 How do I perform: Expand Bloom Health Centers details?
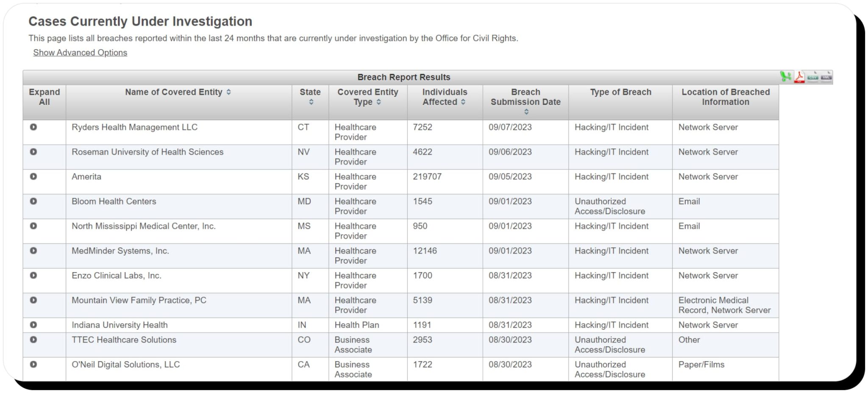click(x=33, y=201)
